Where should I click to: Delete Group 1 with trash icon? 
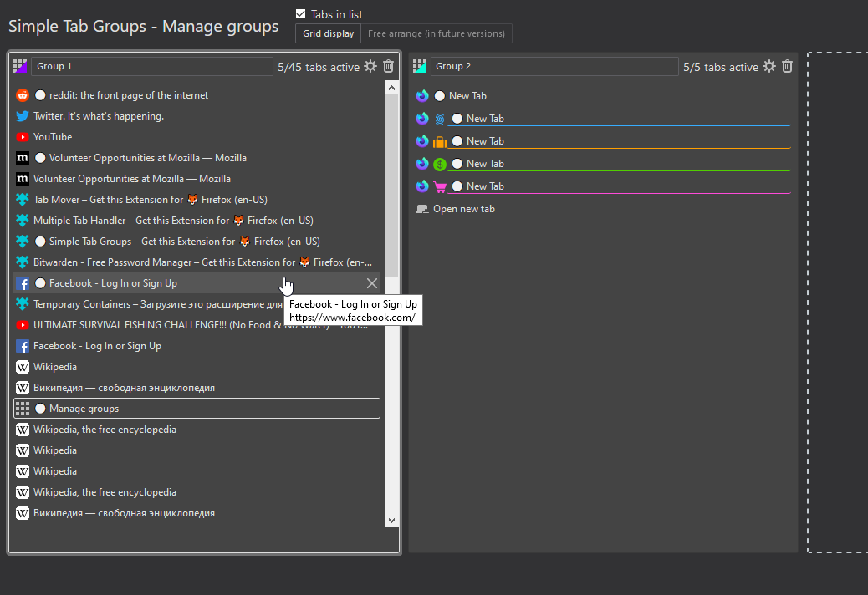[x=389, y=66]
